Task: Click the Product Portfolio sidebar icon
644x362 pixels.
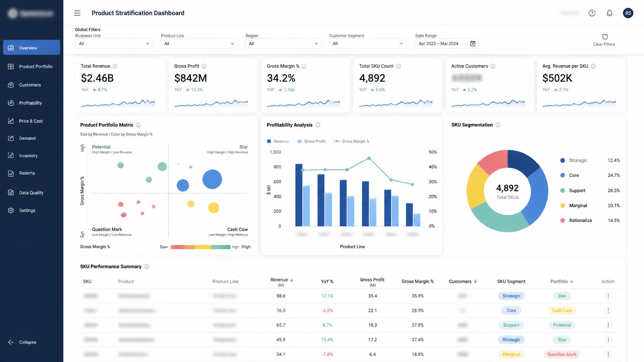Action: (x=11, y=66)
